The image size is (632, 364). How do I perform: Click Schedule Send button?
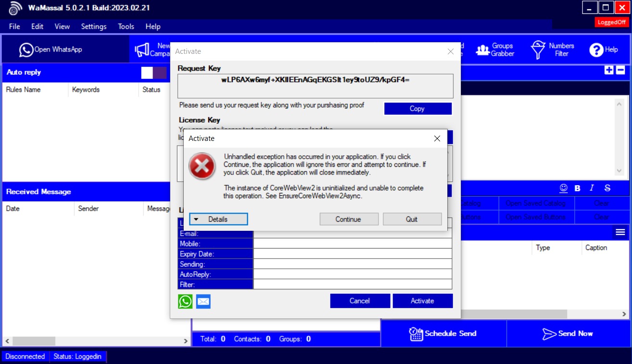click(x=443, y=334)
